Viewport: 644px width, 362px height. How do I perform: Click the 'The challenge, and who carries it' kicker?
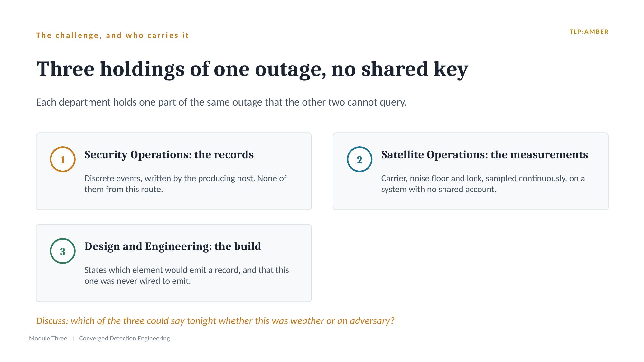tap(113, 35)
